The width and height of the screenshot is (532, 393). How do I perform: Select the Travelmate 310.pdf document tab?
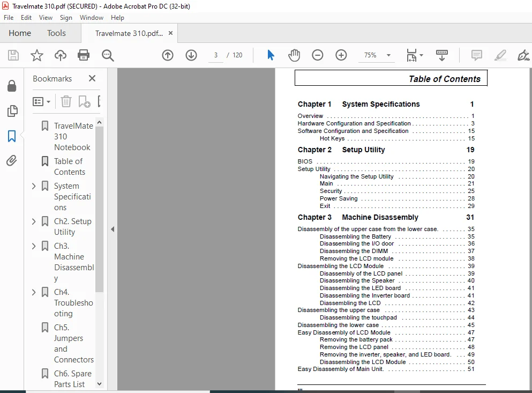(129, 33)
